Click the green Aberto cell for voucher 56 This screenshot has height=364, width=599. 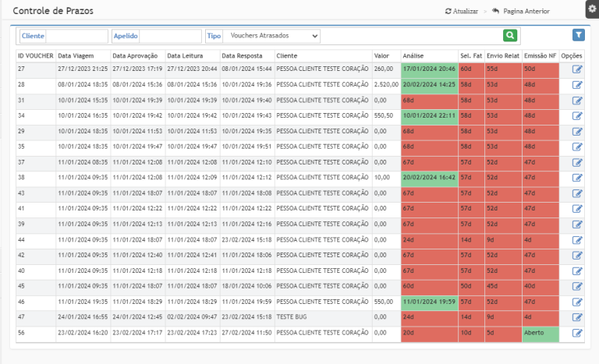(540, 333)
